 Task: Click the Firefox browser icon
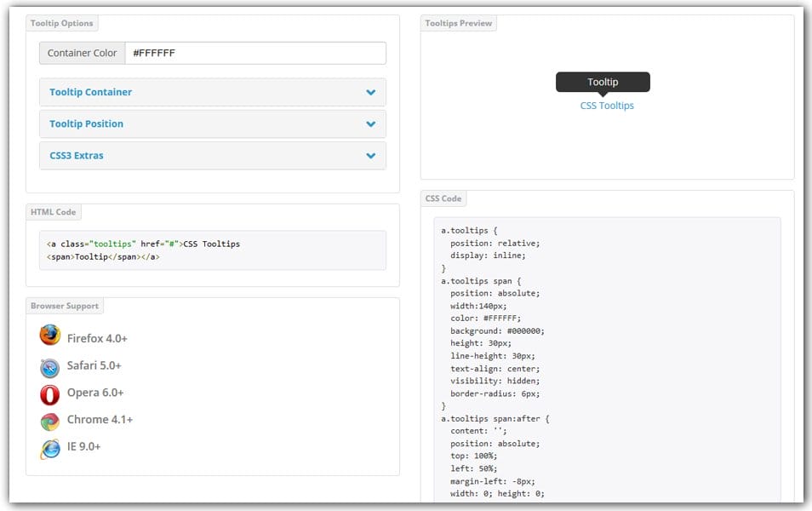[x=50, y=336]
